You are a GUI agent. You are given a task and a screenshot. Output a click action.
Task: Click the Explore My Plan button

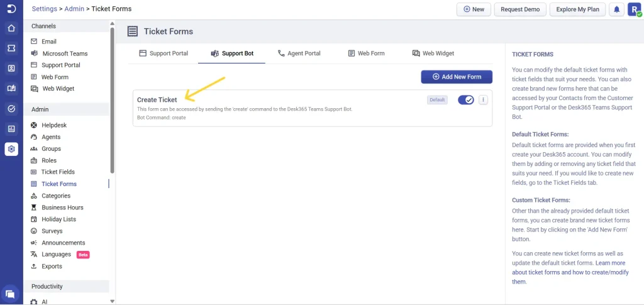coord(577,9)
